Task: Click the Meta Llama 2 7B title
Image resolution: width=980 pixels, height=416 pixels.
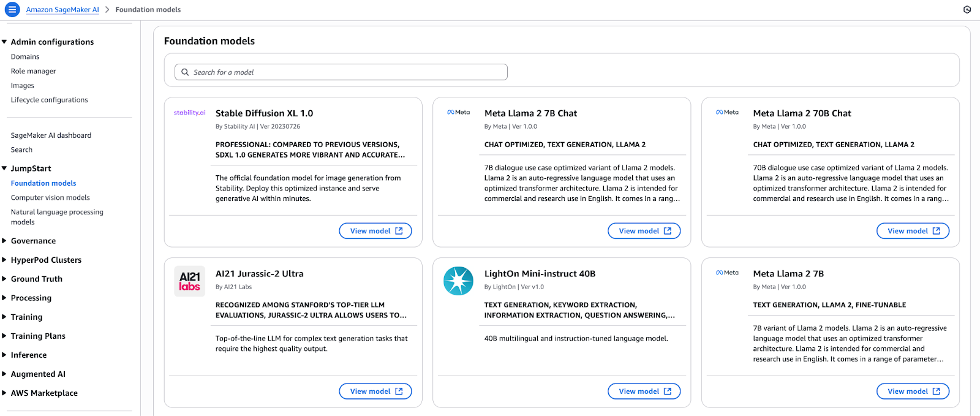Action: [x=788, y=274]
